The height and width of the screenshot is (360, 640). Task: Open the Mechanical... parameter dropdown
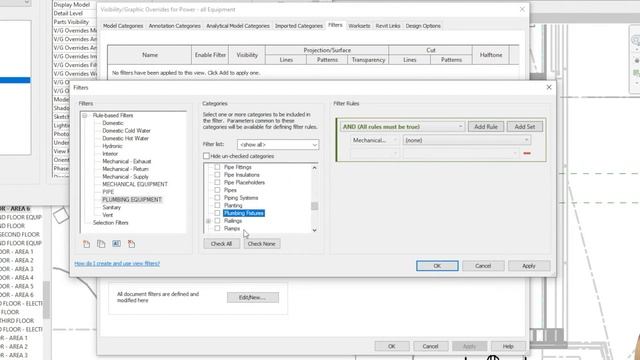pos(375,140)
